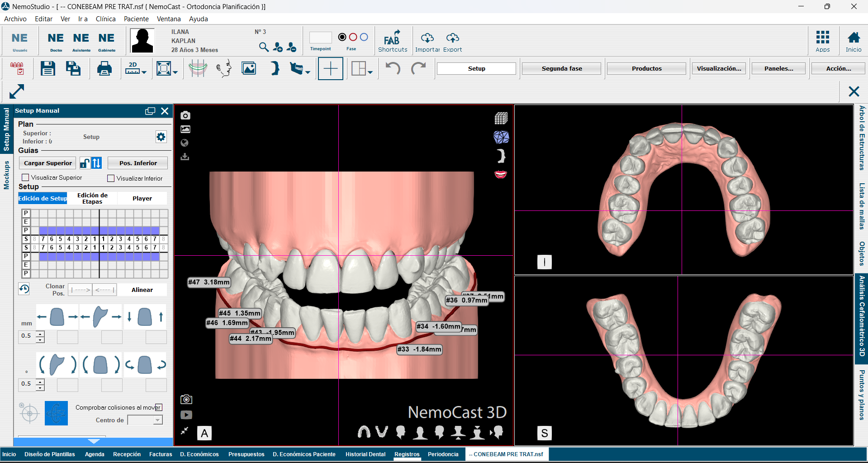The height and width of the screenshot is (463, 868).
Task: Go to Inicio home icon
Action: (854, 41)
